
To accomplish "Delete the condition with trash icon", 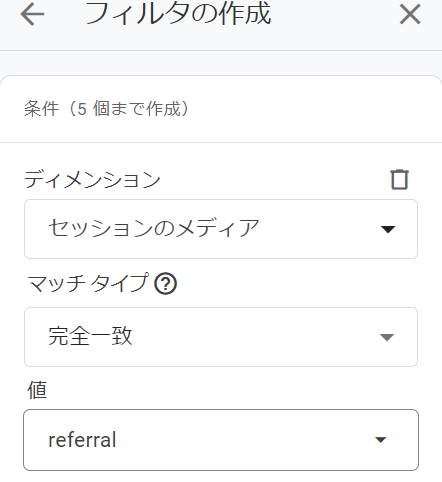I will tap(399, 180).
